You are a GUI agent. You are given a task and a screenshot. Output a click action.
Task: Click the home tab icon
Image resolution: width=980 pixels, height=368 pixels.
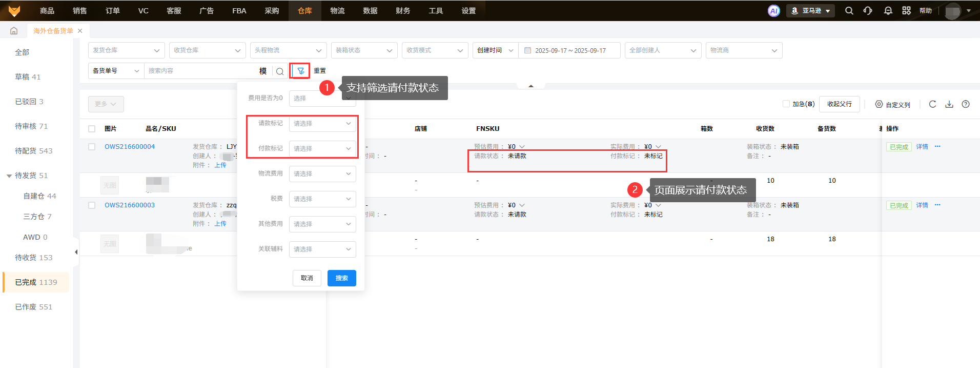(x=14, y=31)
